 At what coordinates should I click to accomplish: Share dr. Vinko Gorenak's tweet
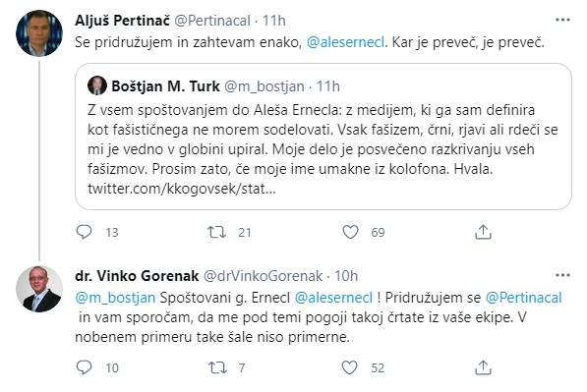coord(483,367)
